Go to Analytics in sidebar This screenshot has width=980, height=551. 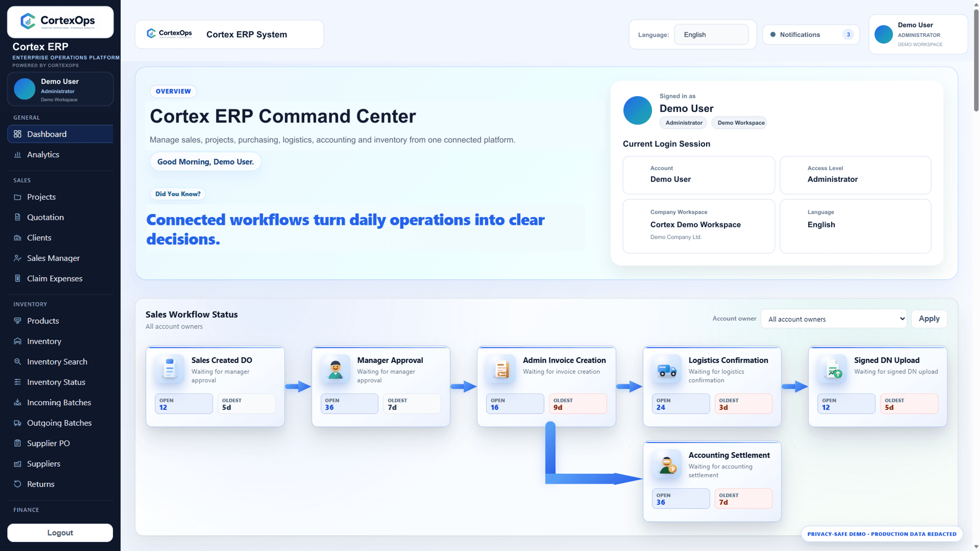(60, 155)
